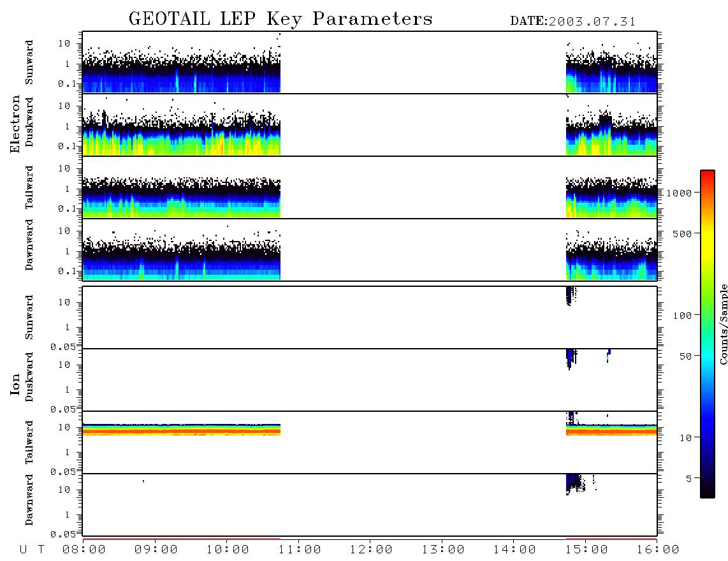Click the Ion Dawnward axis label
This screenshot has width=728, height=561.
click(x=29, y=500)
